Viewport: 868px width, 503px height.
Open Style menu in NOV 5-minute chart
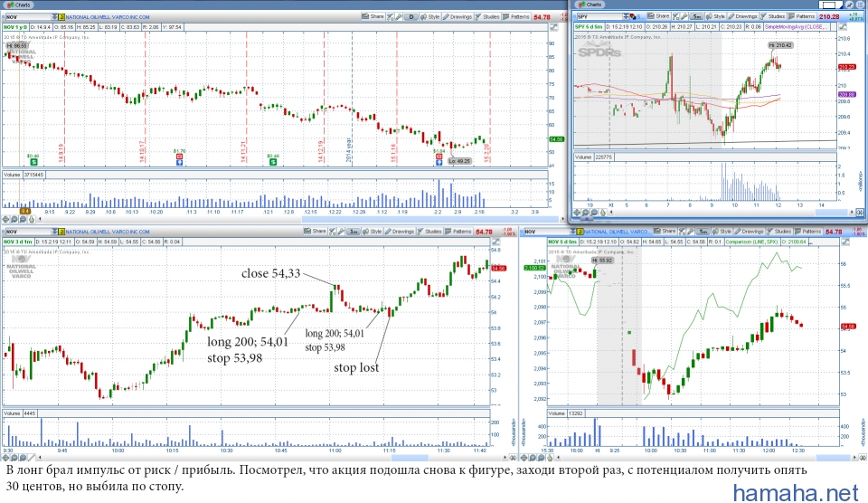pos(722,231)
